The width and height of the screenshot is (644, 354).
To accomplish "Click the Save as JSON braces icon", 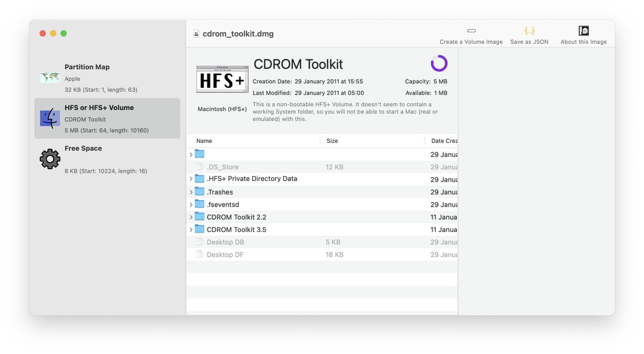I will (x=529, y=31).
